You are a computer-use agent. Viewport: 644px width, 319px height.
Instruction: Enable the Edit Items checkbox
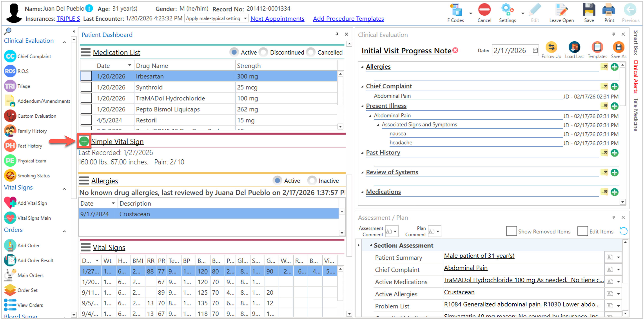[x=582, y=231]
